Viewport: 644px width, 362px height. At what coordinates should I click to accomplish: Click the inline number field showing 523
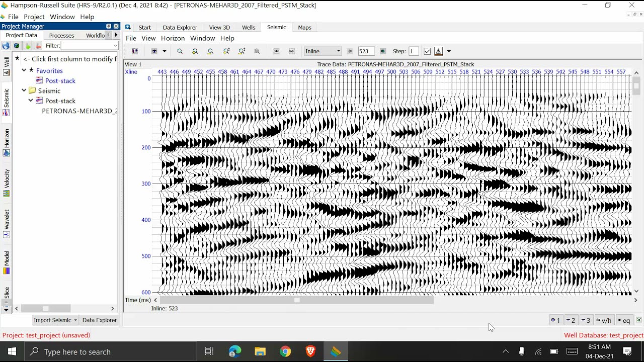tap(366, 51)
